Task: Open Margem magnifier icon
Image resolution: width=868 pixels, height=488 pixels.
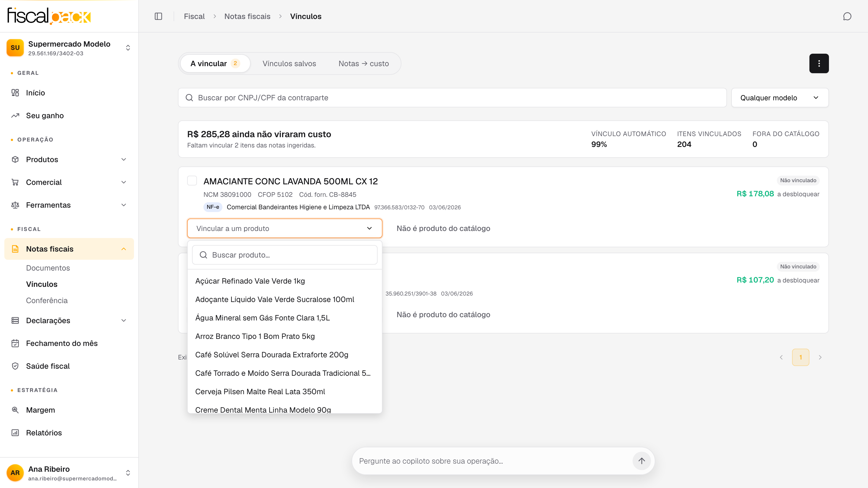Action: point(15,410)
